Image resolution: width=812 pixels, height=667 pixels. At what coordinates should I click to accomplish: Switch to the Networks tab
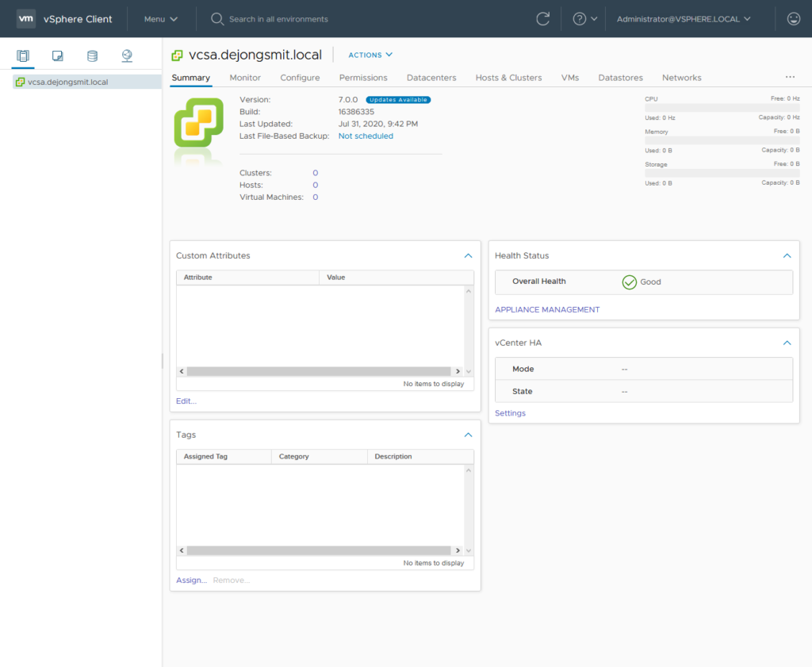681,78
